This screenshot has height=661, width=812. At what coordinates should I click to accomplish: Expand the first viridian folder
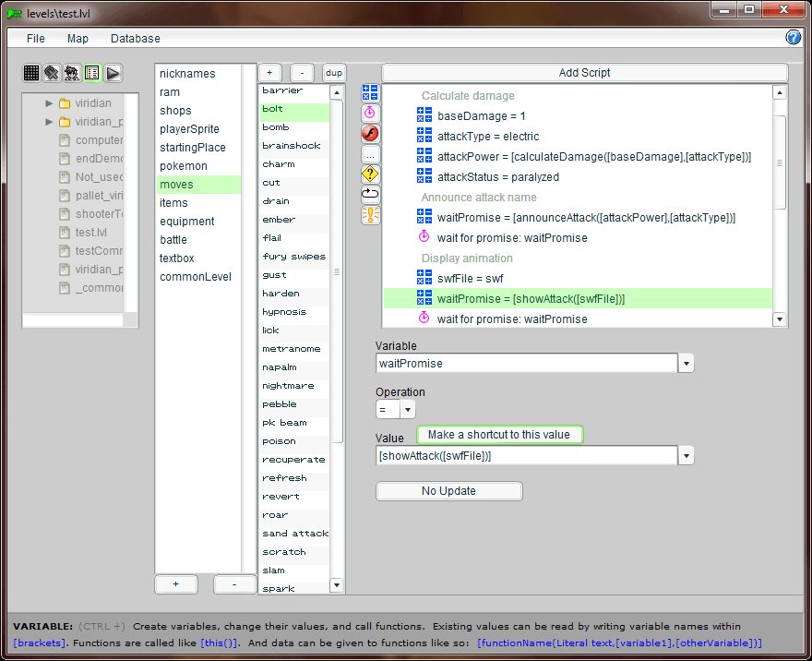[49, 103]
